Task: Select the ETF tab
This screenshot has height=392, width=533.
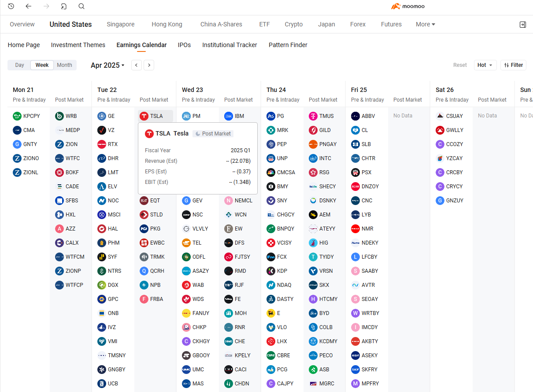Action: coord(264,25)
